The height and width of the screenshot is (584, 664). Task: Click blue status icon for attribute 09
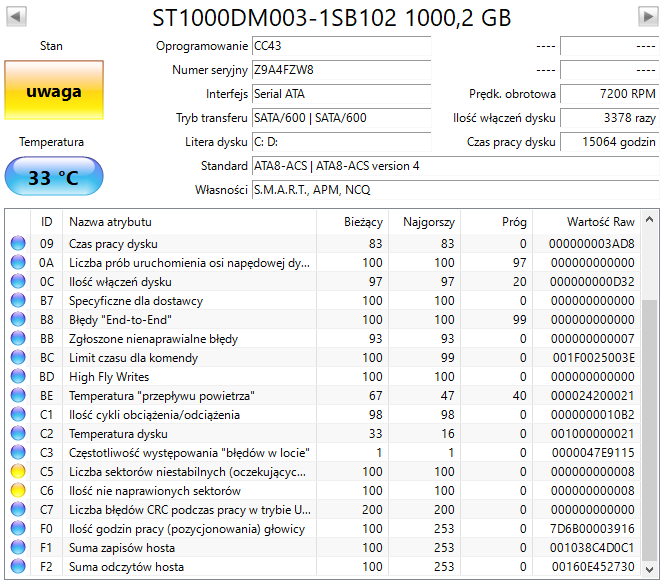pyautogui.click(x=18, y=244)
